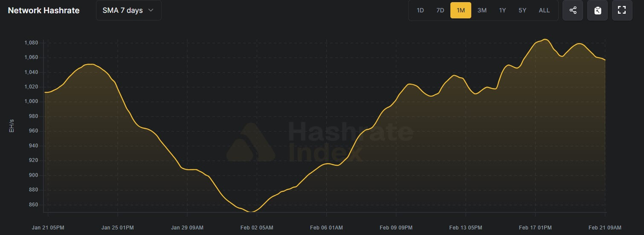Open the SMA 7 days dropdown
Image resolution: width=644 pixels, height=235 pixels.
tap(128, 10)
